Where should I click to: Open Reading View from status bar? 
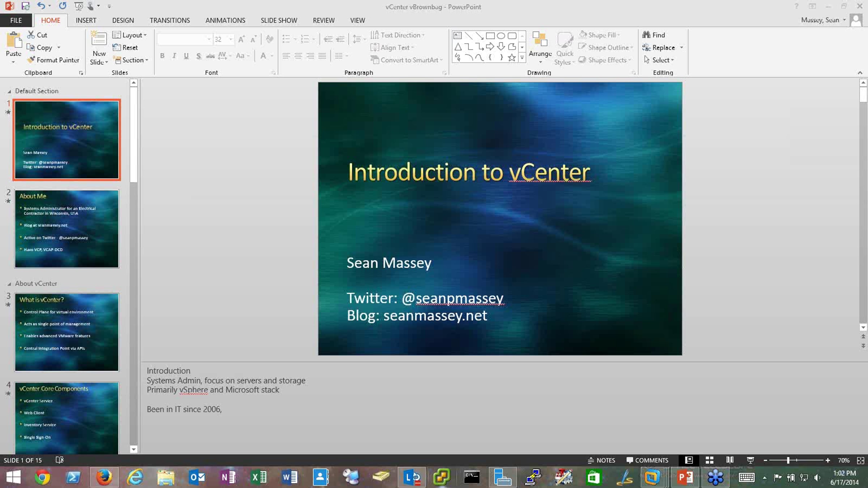pyautogui.click(x=730, y=460)
